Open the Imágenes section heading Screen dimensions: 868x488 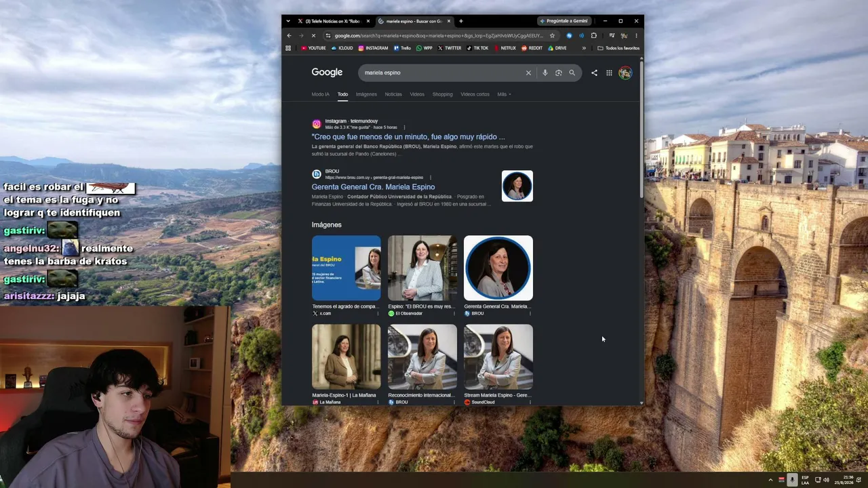coord(327,225)
